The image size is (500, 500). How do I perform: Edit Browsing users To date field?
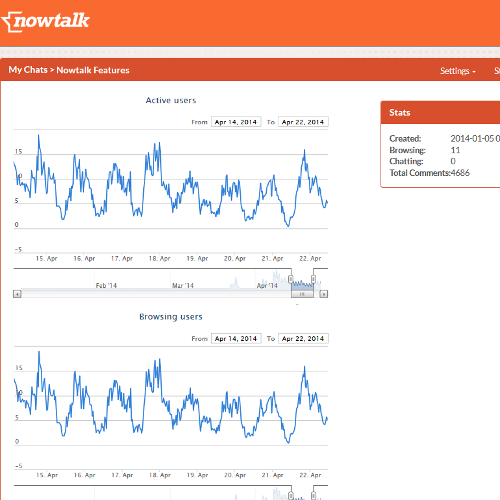303,339
